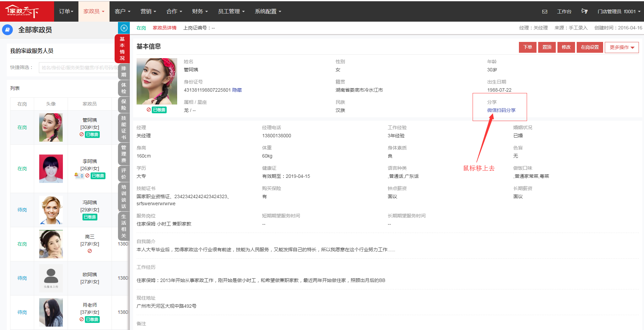Screen dimensions: 644x330
Task: Click the name 李阿姨 in the list
Action: point(90,161)
